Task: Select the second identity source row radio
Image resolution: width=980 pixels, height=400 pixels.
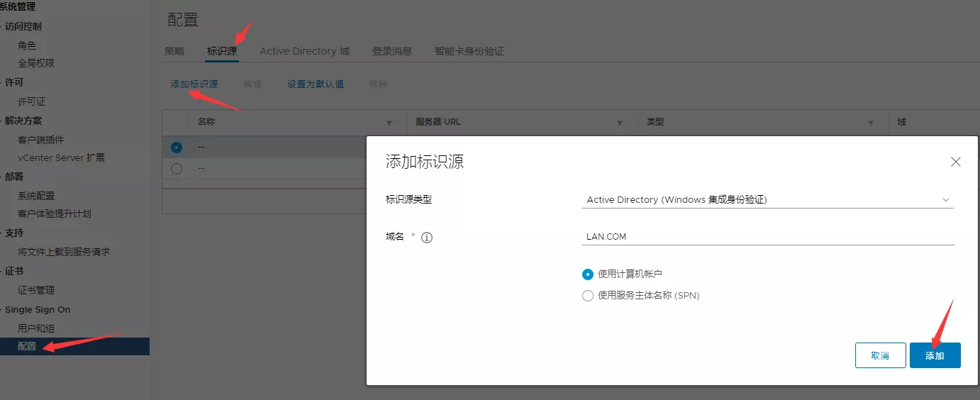Action: tap(177, 168)
